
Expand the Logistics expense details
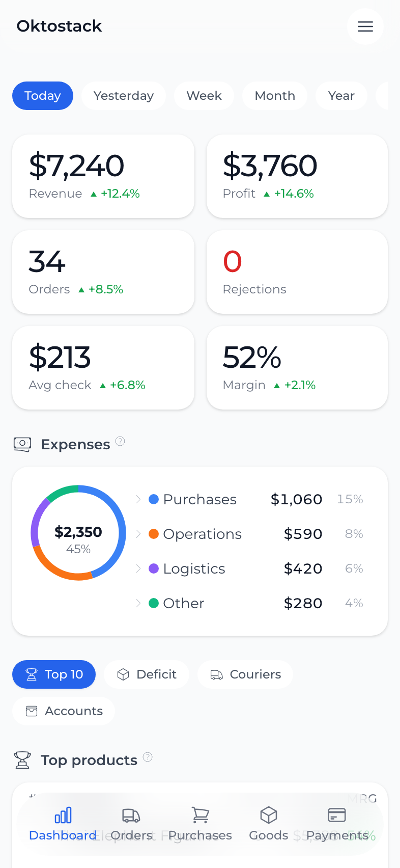tap(138, 568)
